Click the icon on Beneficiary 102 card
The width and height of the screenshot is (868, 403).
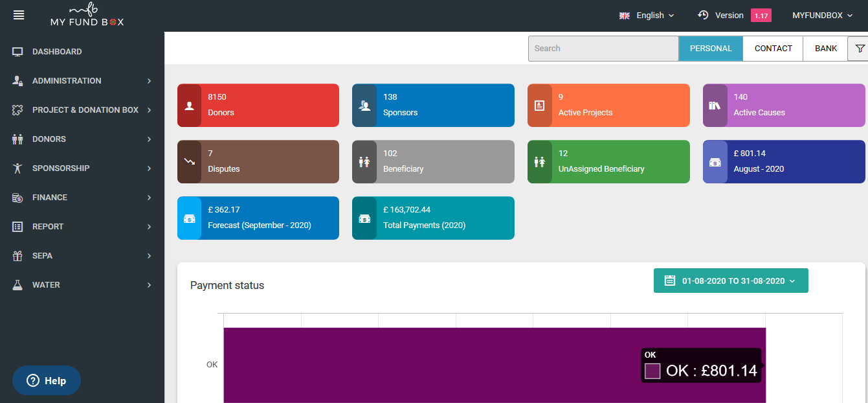click(364, 161)
